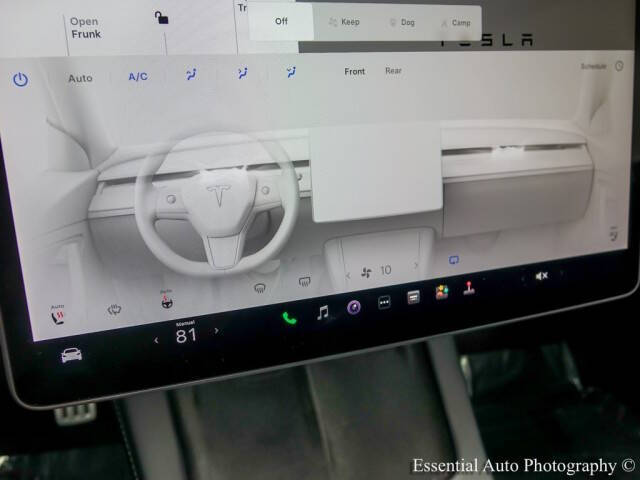The height and width of the screenshot is (480, 640).
Task: Tap the unlock padlock icon
Action: 161,17
